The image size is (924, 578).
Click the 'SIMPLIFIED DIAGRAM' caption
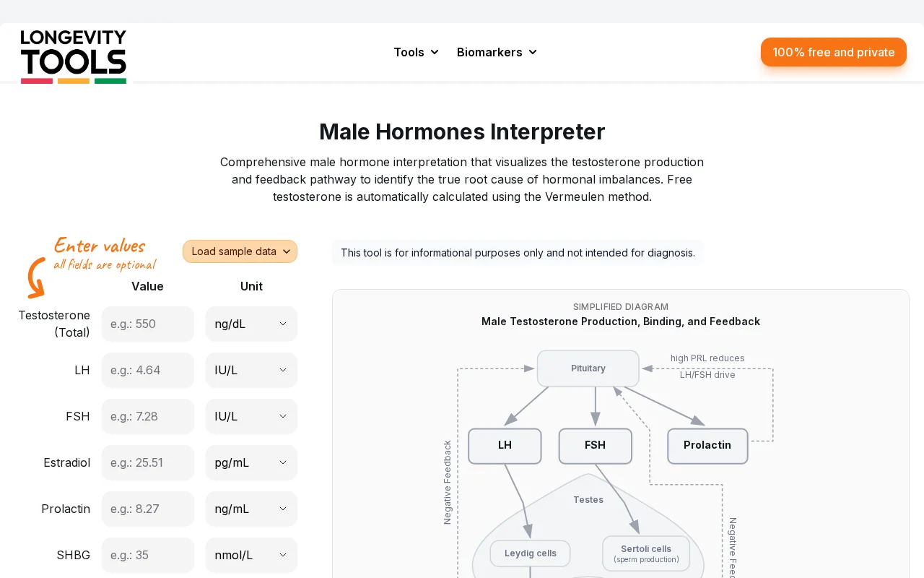[621, 306]
